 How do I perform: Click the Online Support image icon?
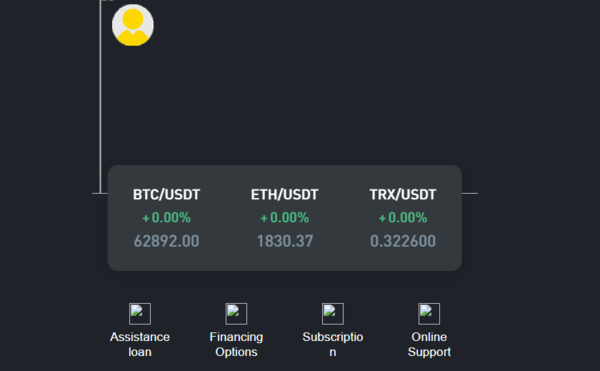[429, 314]
